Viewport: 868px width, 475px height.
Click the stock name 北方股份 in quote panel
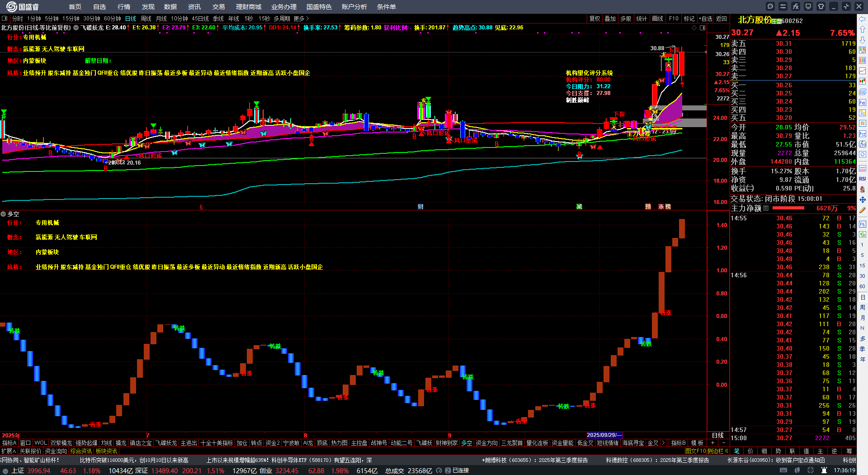755,20
